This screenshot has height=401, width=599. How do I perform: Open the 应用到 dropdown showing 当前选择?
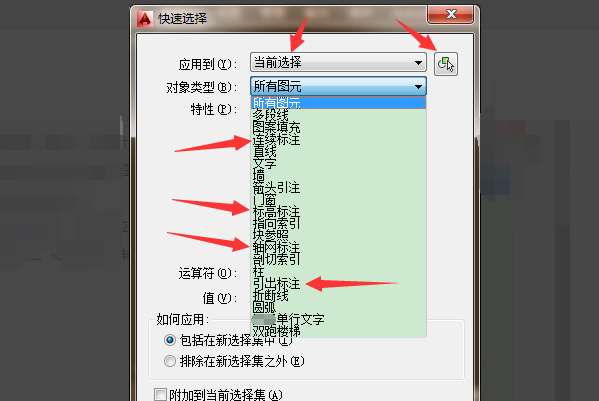click(338, 63)
